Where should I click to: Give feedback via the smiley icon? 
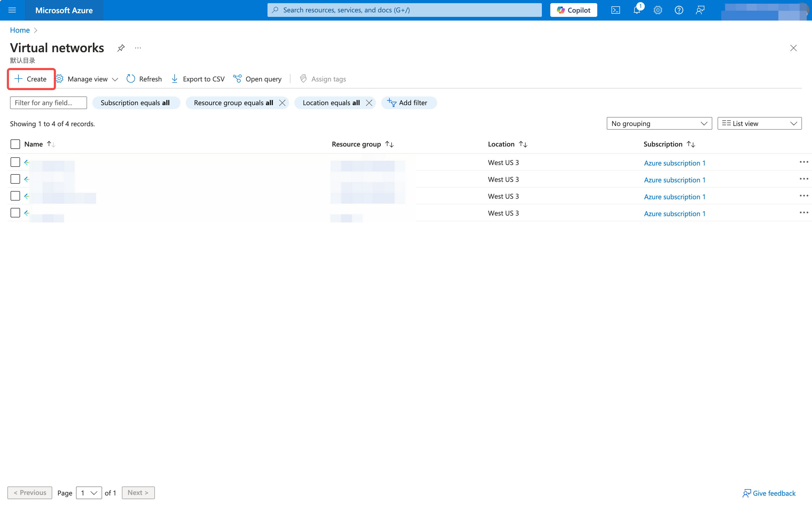click(x=700, y=10)
